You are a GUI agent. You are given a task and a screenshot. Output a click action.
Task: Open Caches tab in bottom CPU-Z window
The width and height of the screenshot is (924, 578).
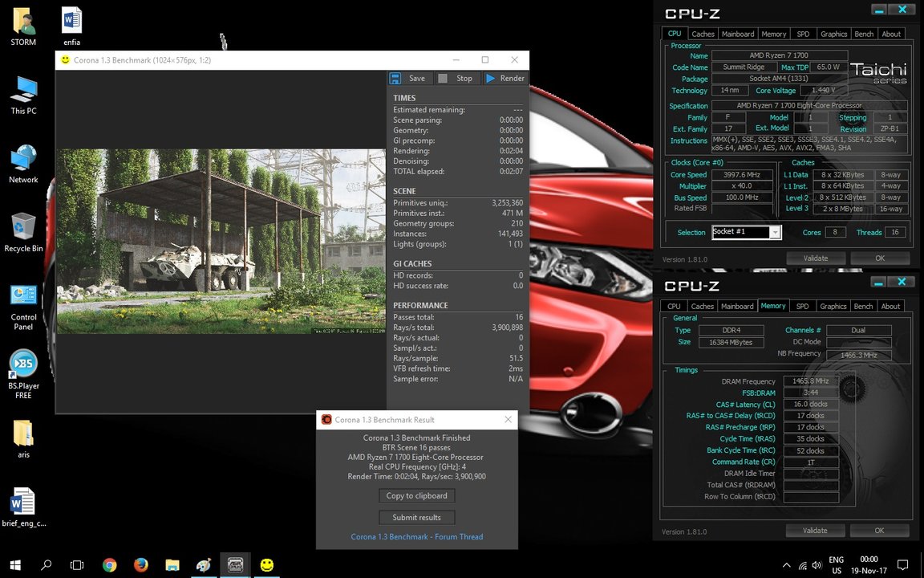702,307
